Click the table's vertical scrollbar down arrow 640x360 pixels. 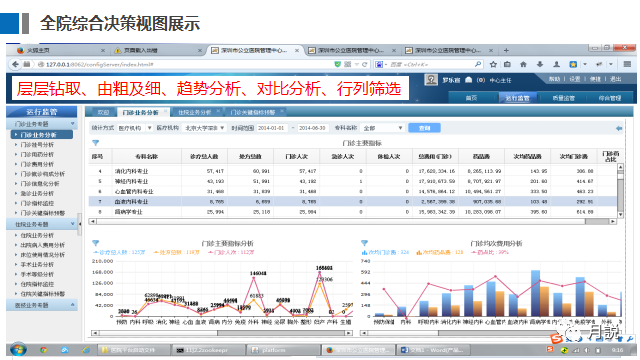[x=620, y=215]
